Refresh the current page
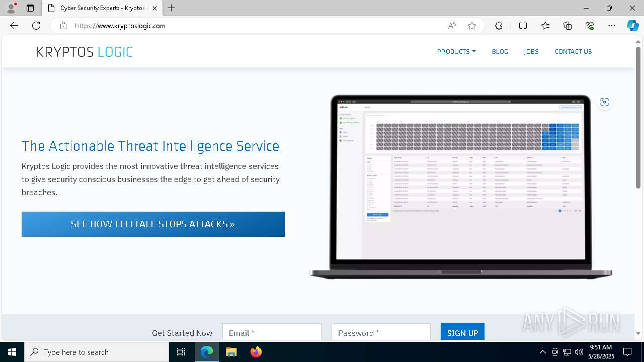 36,26
